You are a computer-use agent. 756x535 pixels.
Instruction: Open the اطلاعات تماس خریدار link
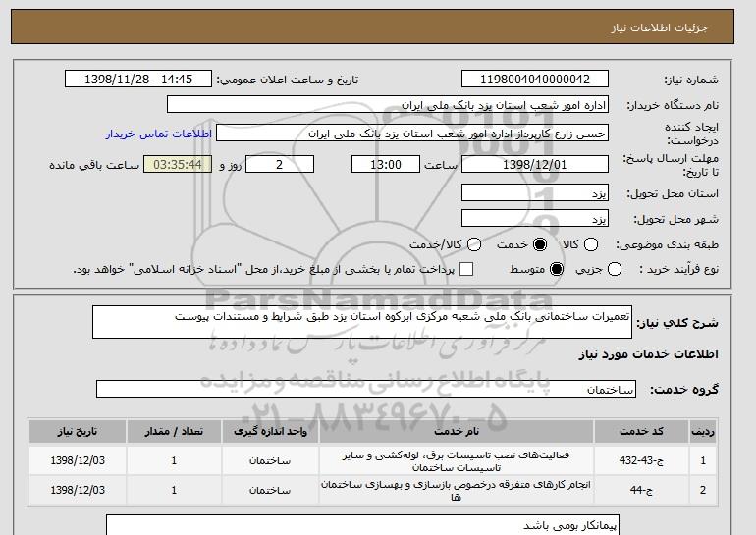pos(159,134)
